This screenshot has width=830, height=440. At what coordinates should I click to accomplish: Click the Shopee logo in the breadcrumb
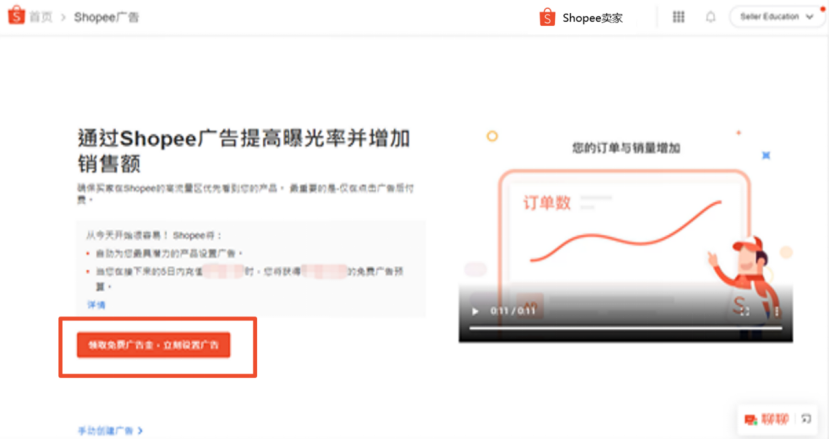(x=16, y=15)
